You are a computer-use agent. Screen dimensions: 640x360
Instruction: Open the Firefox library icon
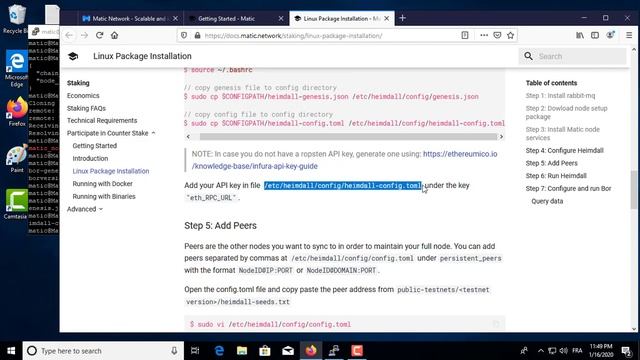[x=580, y=36]
